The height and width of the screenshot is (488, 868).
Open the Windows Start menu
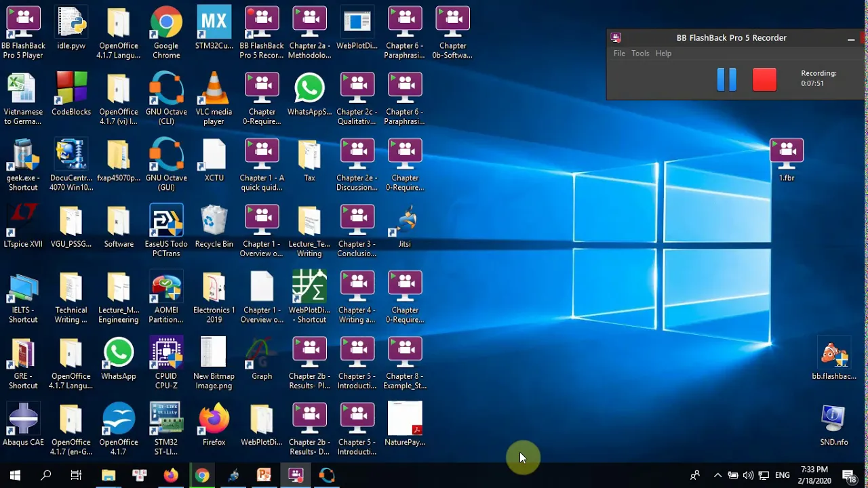pyautogui.click(x=15, y=475)
